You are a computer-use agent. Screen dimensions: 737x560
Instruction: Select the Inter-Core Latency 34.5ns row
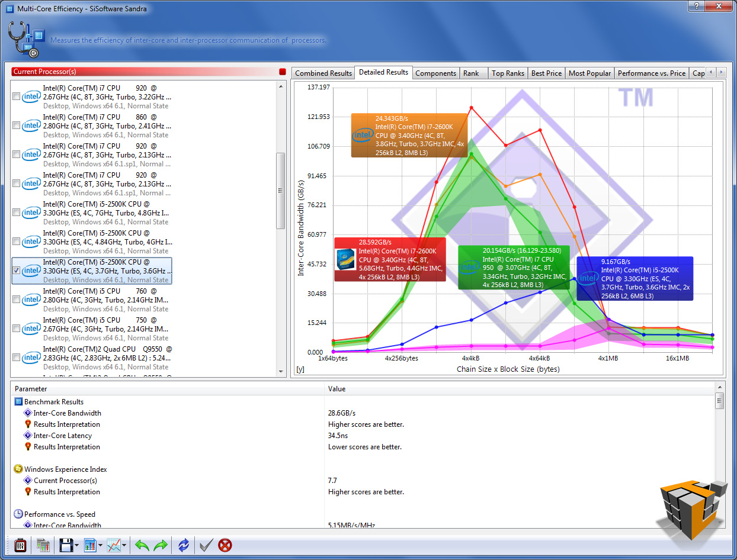point(363,436)
